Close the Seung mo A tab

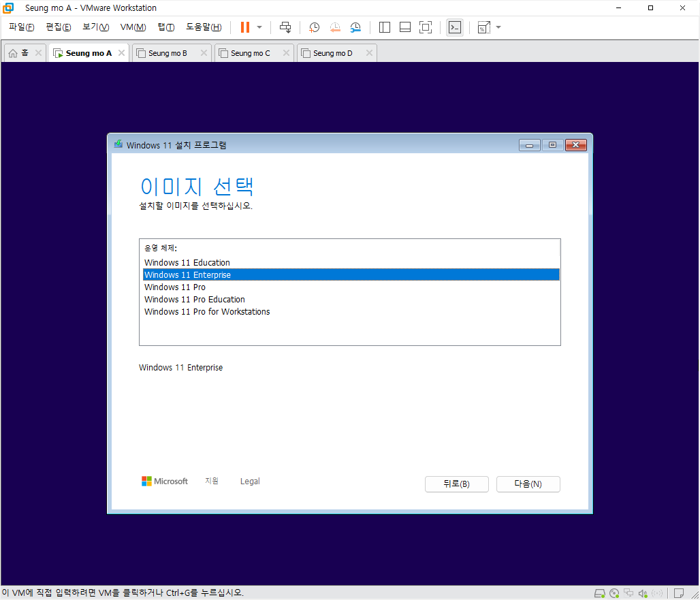121,52
